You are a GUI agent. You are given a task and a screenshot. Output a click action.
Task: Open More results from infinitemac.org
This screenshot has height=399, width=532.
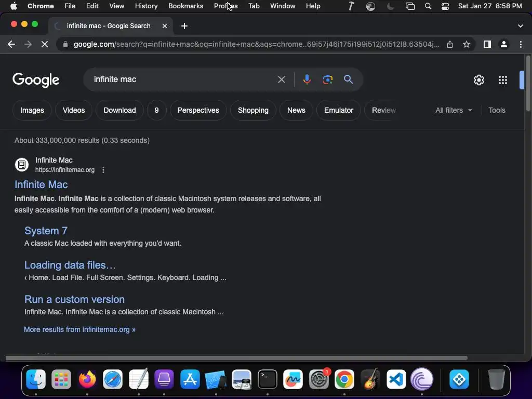pyautogui.click(x=79, y=329)
